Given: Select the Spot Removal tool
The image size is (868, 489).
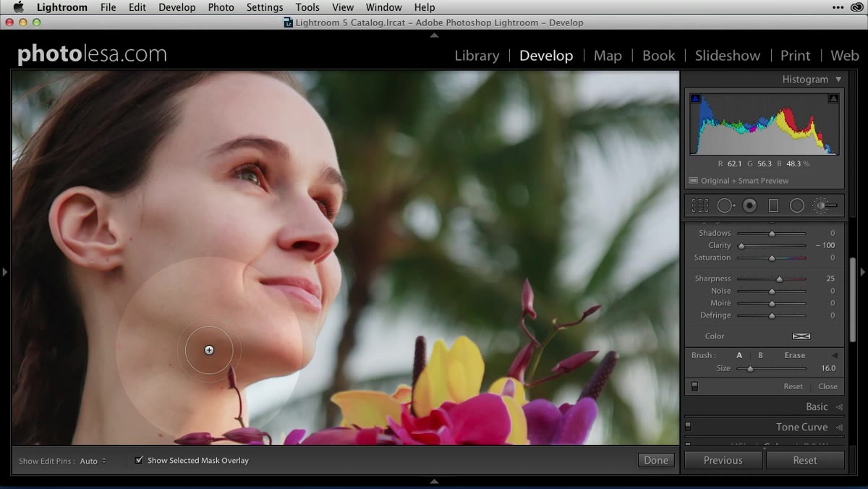Looking at the screenshot, I should (726, 206).
